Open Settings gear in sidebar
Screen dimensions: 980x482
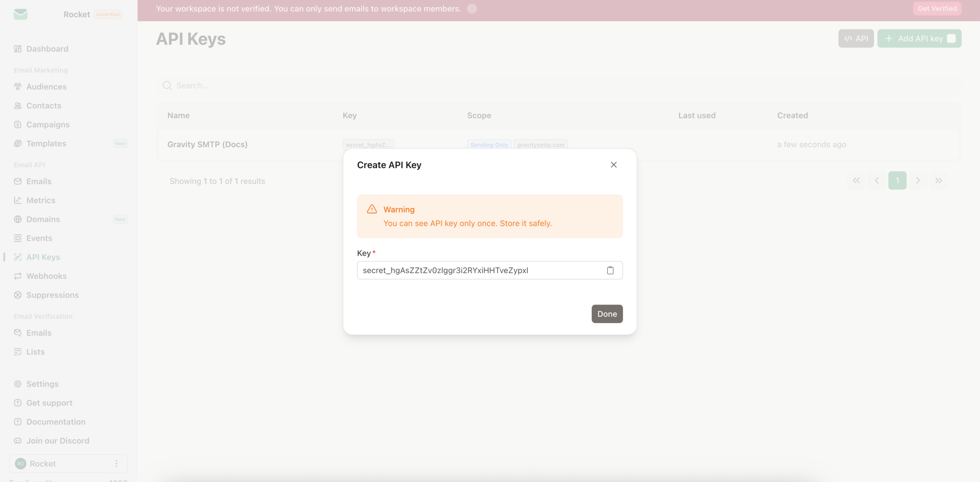click(x=18, y=384)
